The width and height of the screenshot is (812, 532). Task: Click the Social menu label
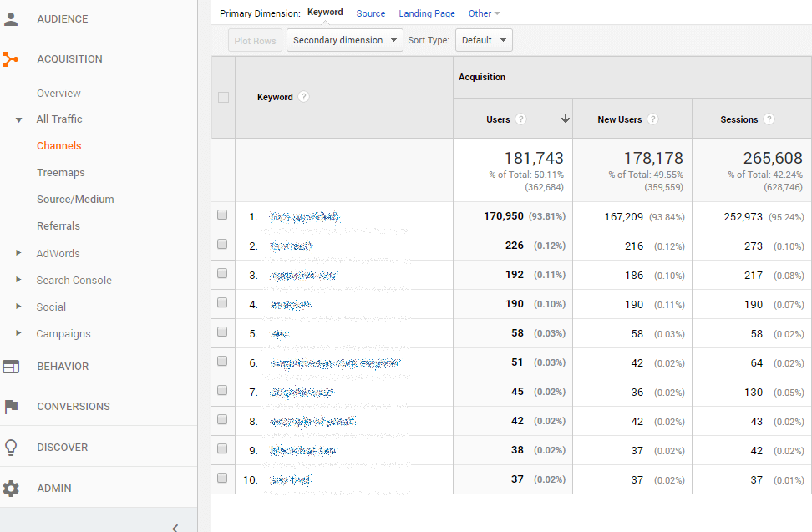[51, 307]
